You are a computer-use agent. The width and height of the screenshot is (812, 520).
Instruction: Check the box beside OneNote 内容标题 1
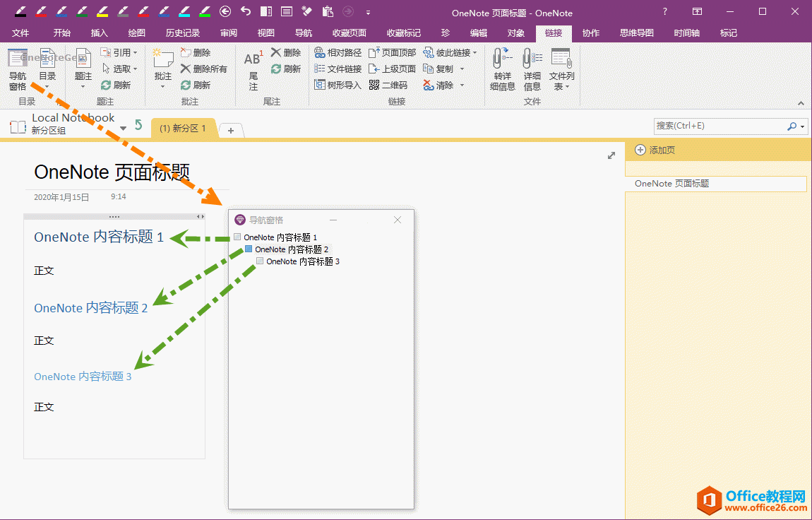point(237,237)
